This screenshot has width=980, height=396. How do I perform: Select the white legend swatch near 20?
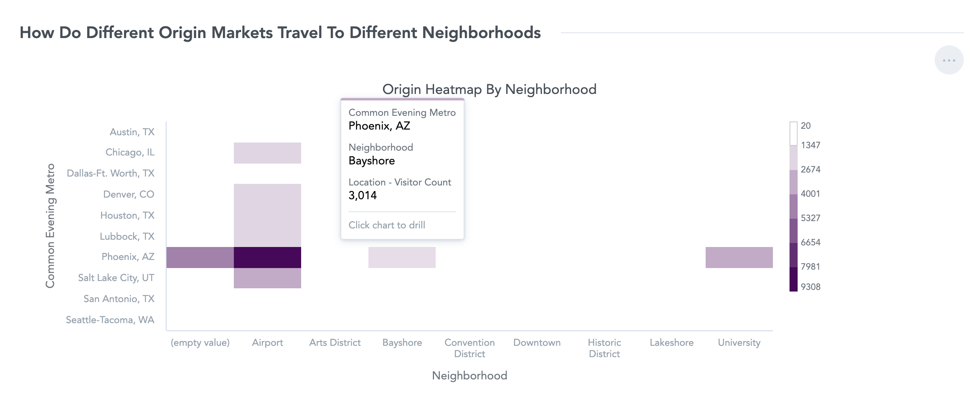(x=794, y=134)
